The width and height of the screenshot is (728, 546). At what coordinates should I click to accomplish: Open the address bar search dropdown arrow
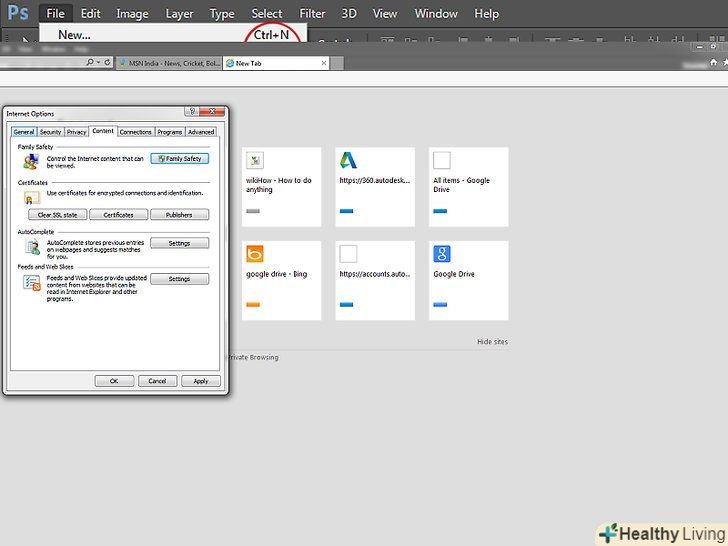pos(99,62)
